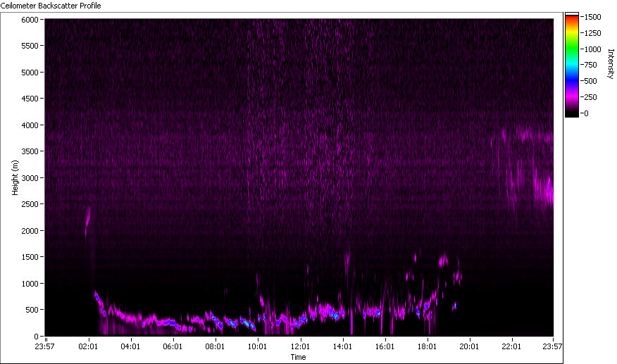The image size is (617, 364).
Task: Click the 04:01 time axis label
Action: [x=130, y=346]
